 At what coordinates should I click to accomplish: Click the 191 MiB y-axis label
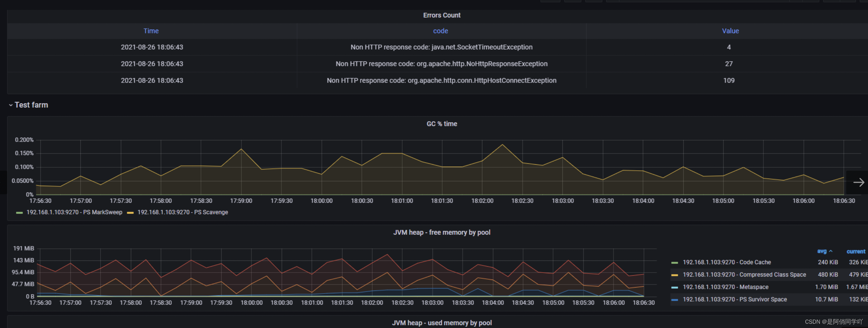tap(24, 248)
